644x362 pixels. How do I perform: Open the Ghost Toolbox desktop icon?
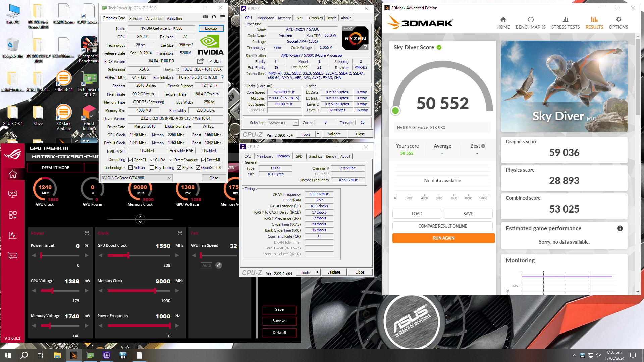pyautogui.click(x=89, y=118)
